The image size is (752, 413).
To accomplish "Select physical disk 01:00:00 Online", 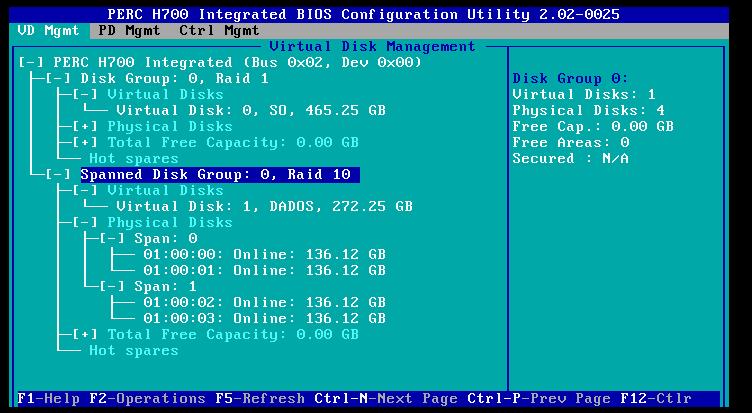I will point(265,254).
